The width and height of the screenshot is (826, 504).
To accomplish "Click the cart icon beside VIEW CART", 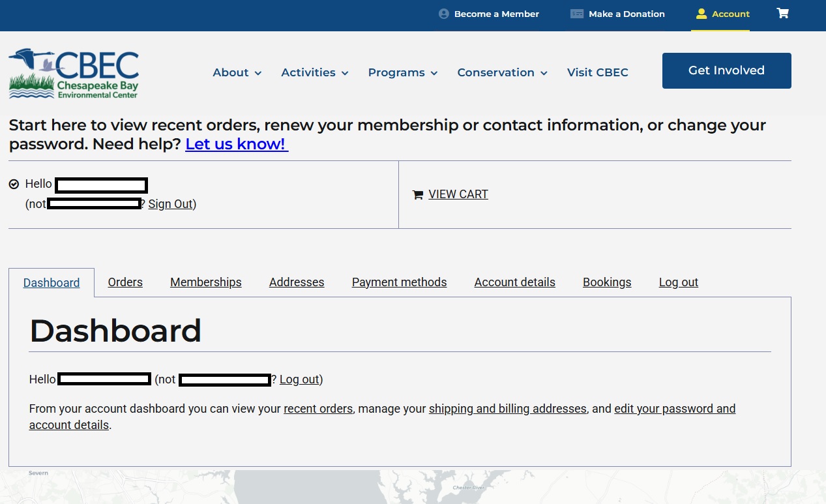I will (x=418, y=195).
